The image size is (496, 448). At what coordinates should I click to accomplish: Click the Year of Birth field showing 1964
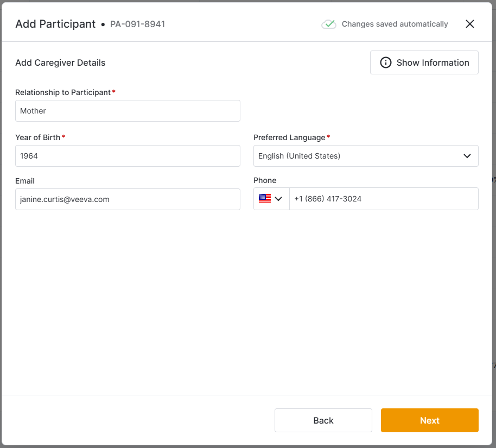pyautogui.click(x=128, y=156)
